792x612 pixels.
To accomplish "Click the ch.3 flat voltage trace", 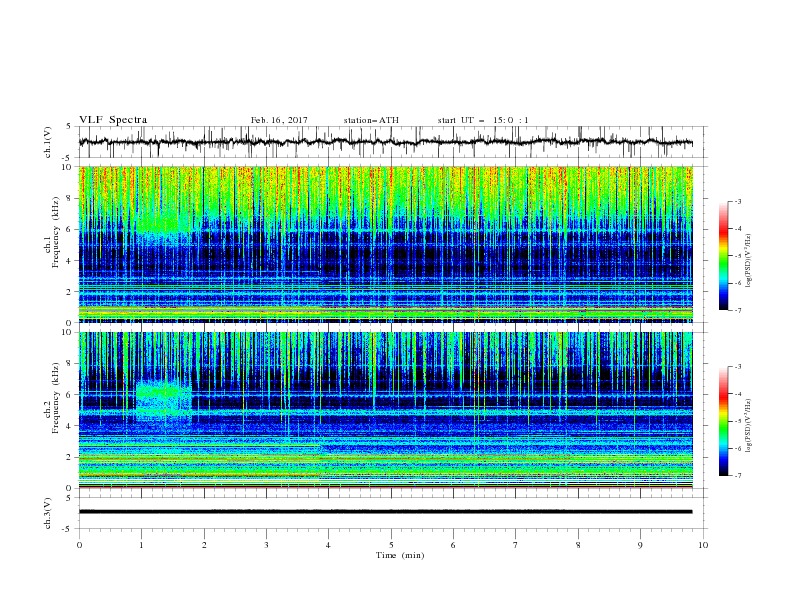I will click(x=386, y=512).
